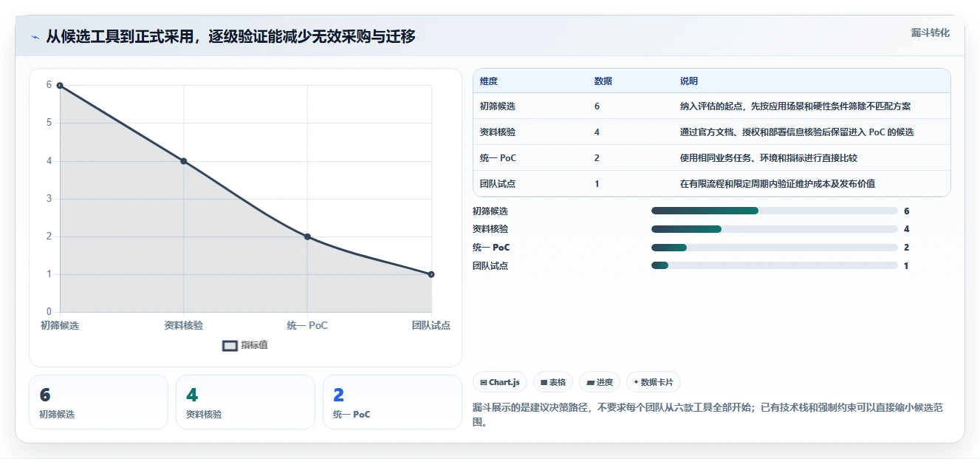The width and height of the screenshot is (980, 459).
Task: Click the icon inside the 进度 chip
Action: (590, 382)
